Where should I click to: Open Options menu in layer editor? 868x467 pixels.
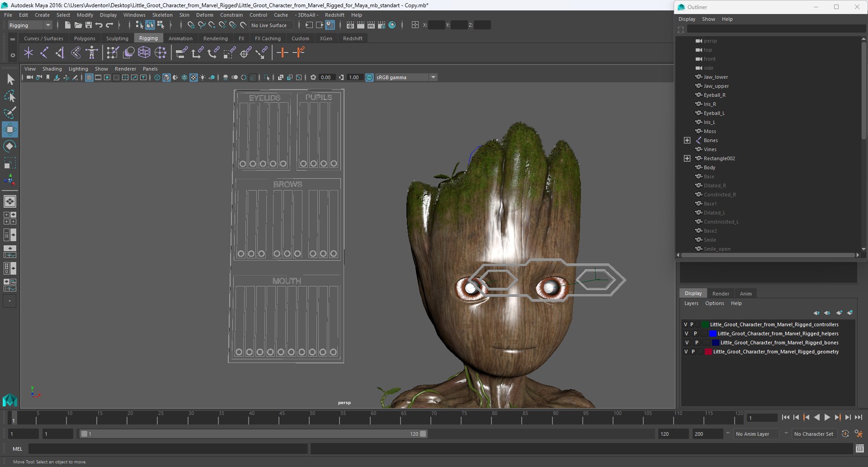pyautogui.click(x=714, y=303)
